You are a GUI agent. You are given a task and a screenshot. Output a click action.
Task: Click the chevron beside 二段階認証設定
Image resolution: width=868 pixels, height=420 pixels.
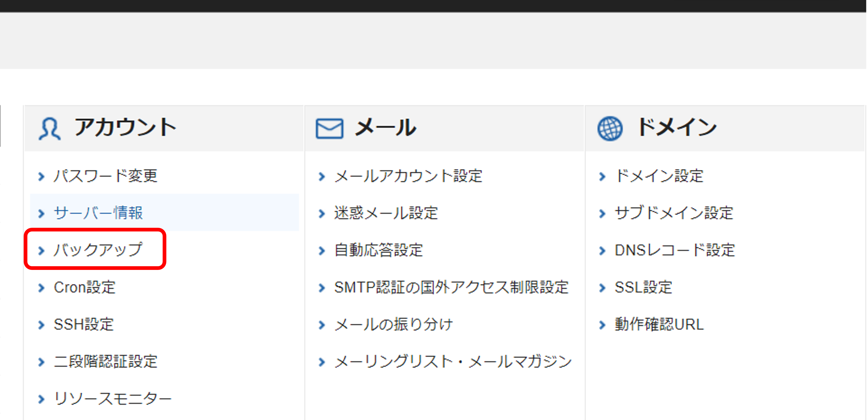point(41,362)
